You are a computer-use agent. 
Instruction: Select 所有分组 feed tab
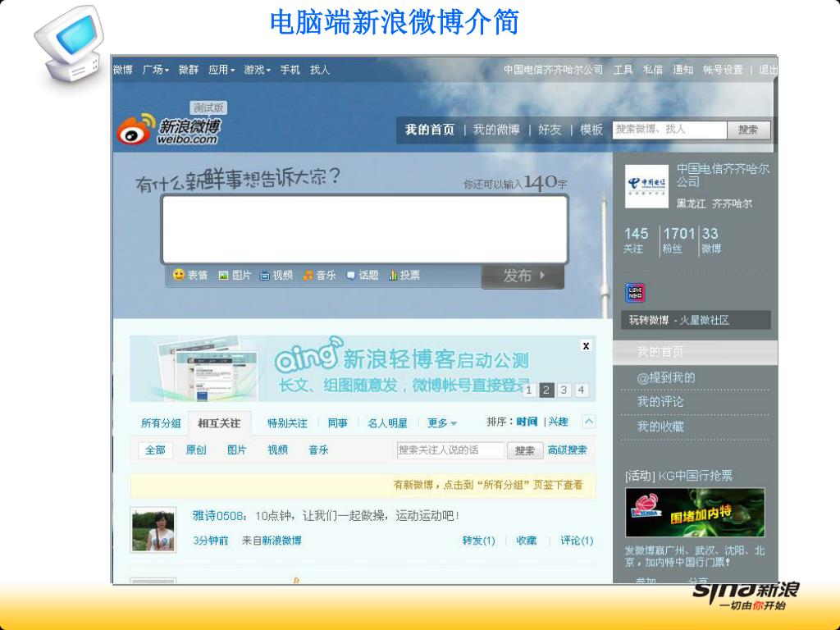click(x=161, y=423)
